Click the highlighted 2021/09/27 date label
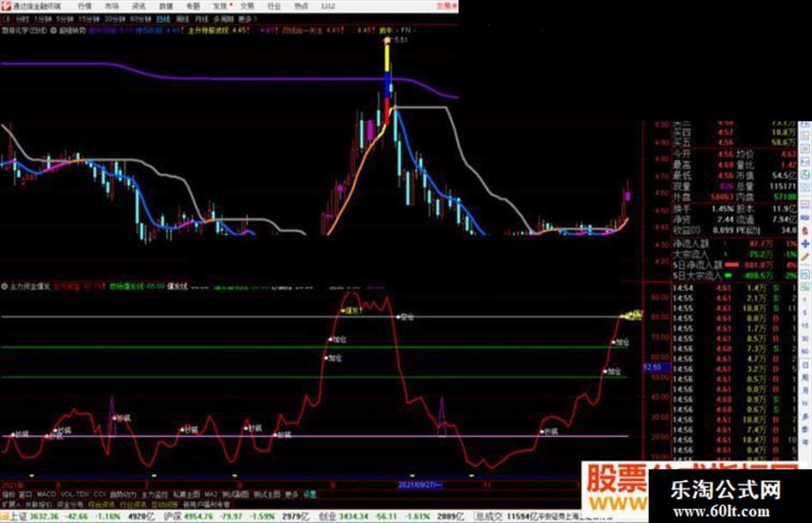This screenshot has width=812, height=523. click(420, 485)
